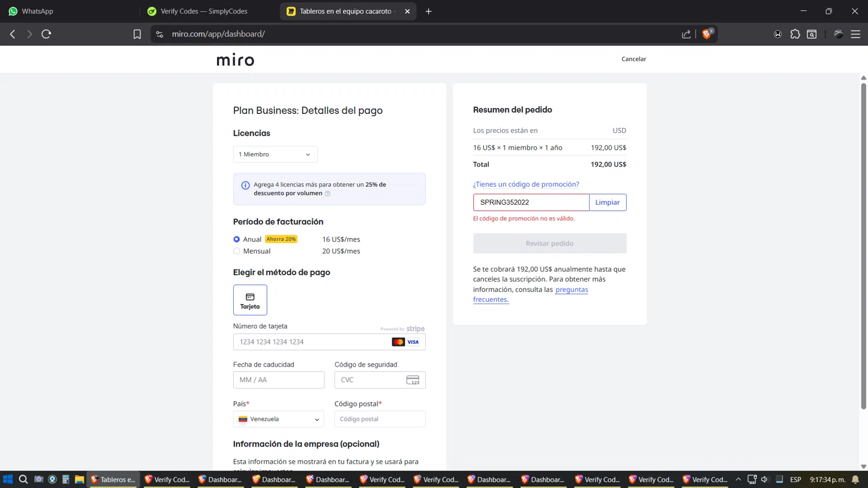Open the Windows notifications bell

tap(855, 479)
